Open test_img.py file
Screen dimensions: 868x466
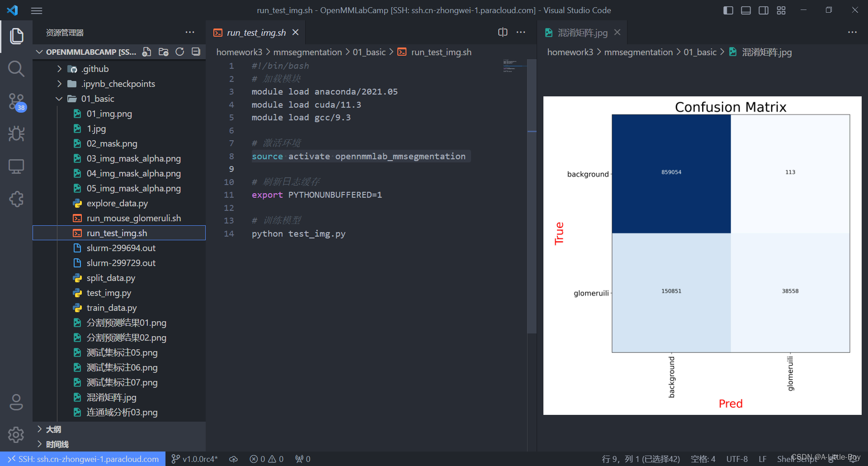tap(119, 293)
